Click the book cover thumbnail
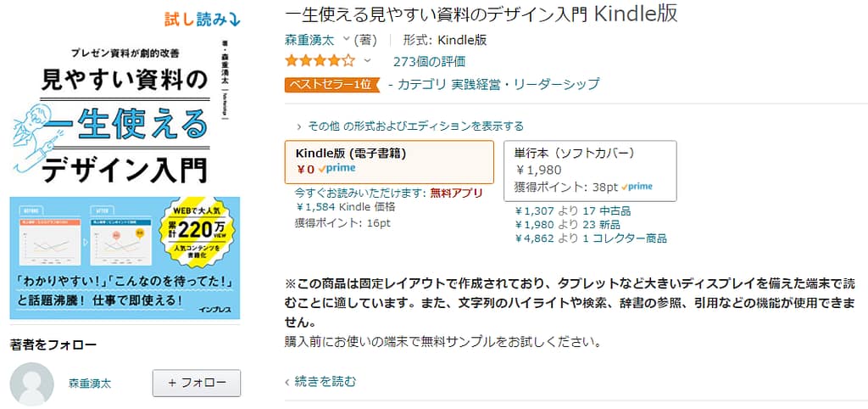The height and width of the screenshot is (409, 868). 125,174
